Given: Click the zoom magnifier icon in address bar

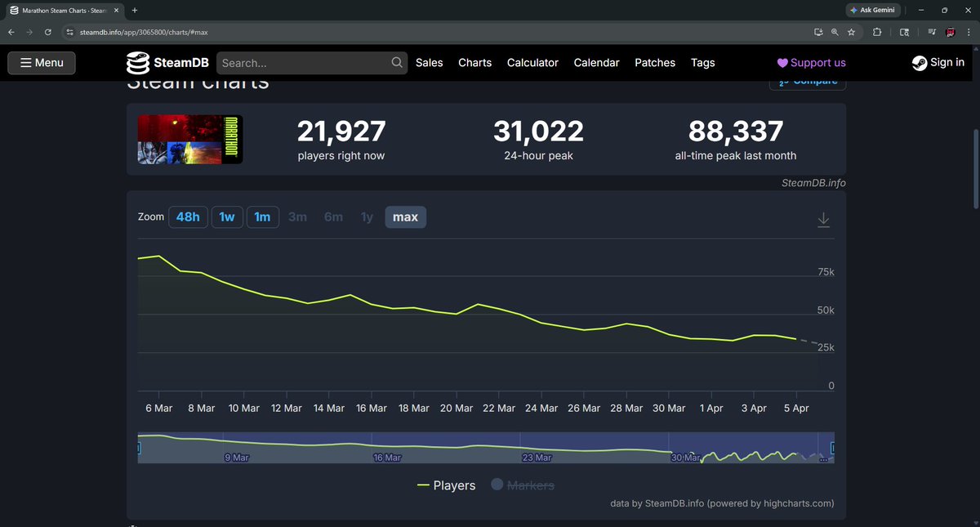Looking at the screenshot, I should pyautogui.click(x=835, y=32).
